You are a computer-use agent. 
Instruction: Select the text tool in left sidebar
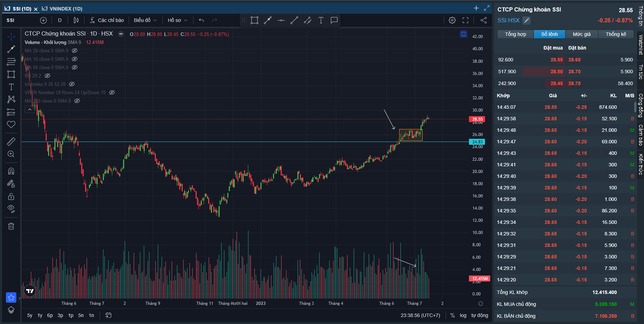11,87
